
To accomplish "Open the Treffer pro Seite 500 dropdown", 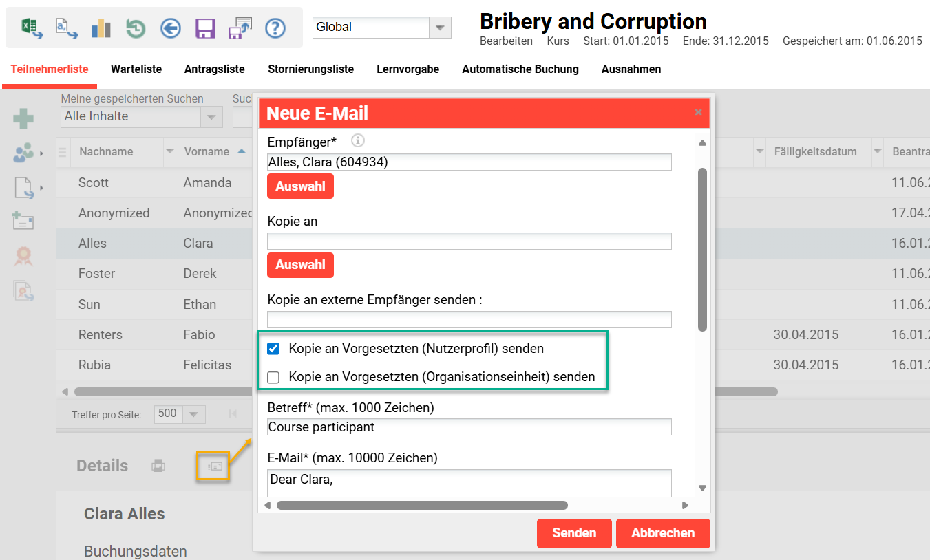I will pos(194,414).
